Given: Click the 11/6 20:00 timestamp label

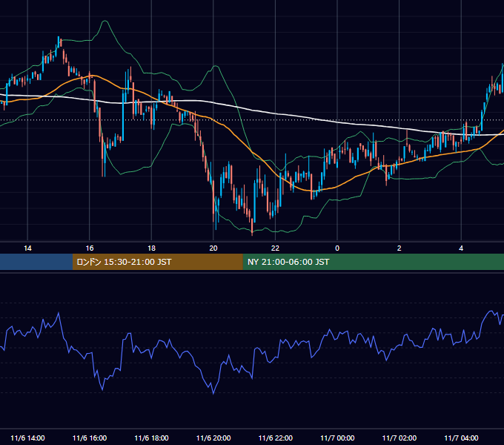Looking at the screenshot, I should click(x=213, y=438).
